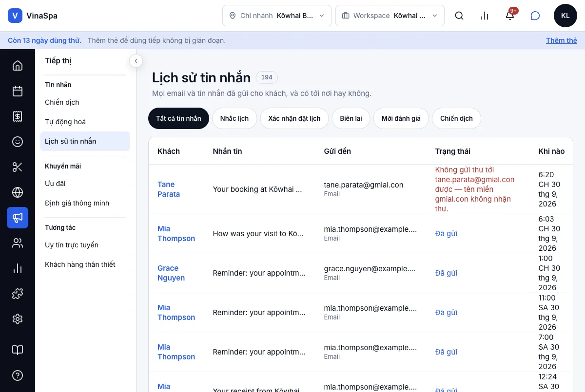Screen dimensions: 585x392
Task: Click the Trạng thái column header
Action: pos(453,151)
